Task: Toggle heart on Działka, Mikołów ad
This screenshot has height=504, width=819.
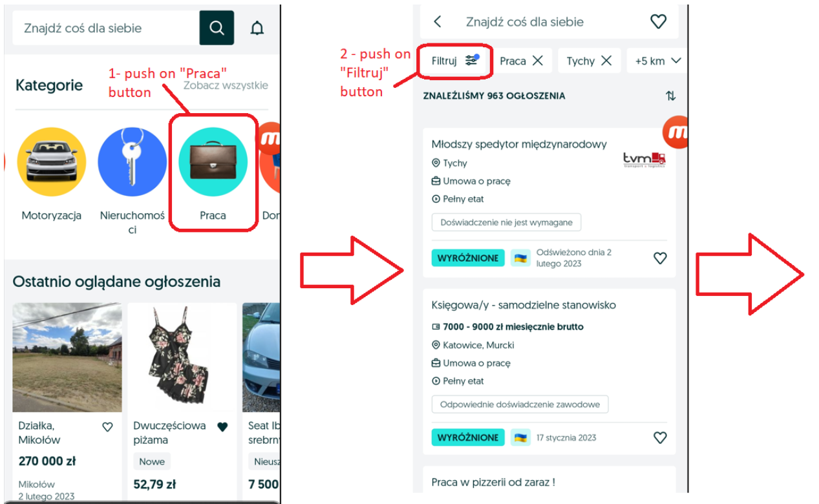Action: [107, 426]
